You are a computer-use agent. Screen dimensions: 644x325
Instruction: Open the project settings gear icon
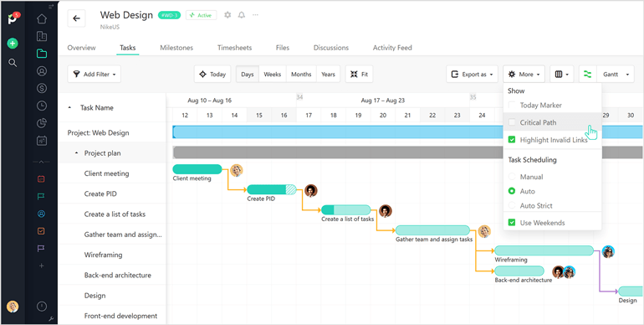coord(227,15)
